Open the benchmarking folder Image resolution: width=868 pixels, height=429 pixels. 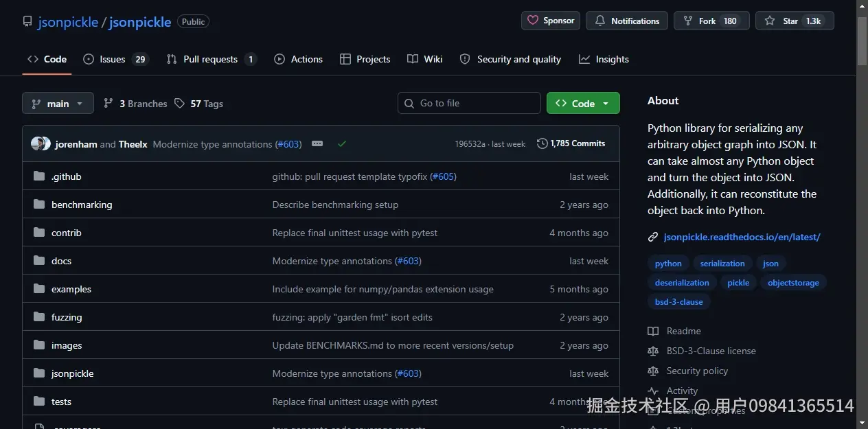click(x=82, y=205)
